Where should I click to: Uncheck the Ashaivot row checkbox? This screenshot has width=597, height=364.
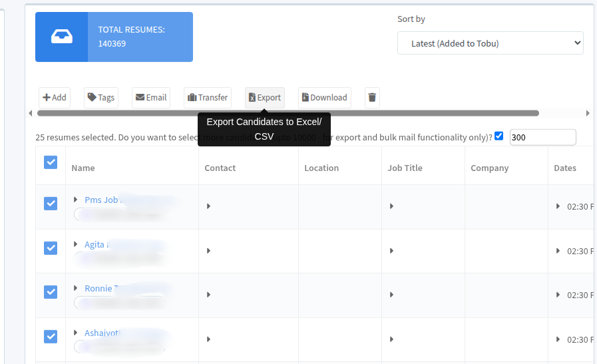tap(51, 337)
